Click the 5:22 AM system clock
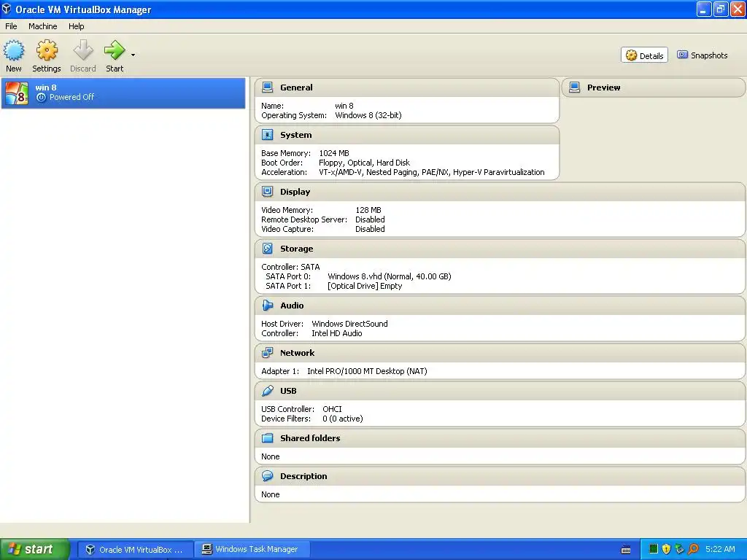Screen dimensions: 747x560 point(720,550)
